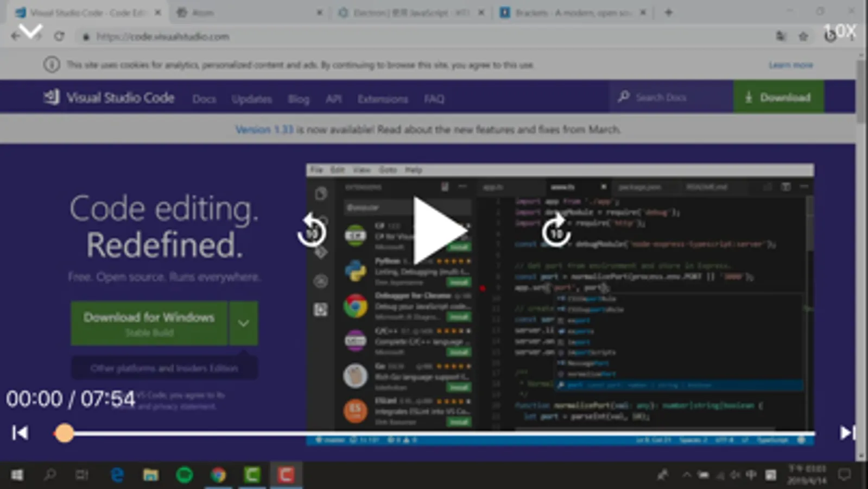This screenshot has width=868, height=489.
Task: Open File Explorer from taskbar
Action: (150, 475)
